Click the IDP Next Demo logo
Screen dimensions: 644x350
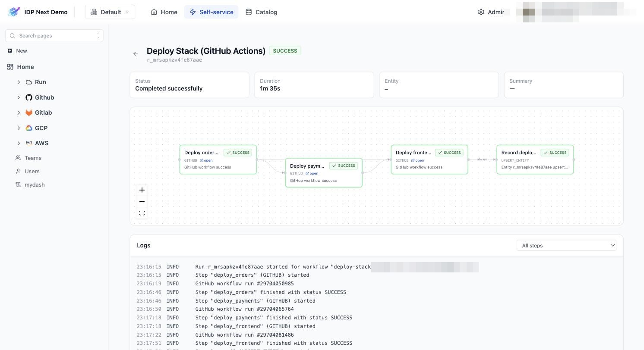(x=14, y=12)
